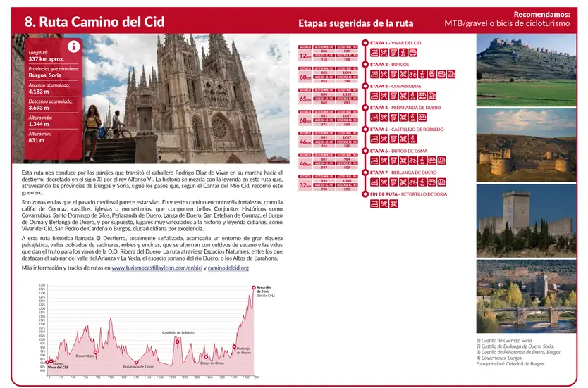Click the accommodation bed icon under Etapa 1
The width and height of the screenshot is (588, 388).
click(374, 53)
